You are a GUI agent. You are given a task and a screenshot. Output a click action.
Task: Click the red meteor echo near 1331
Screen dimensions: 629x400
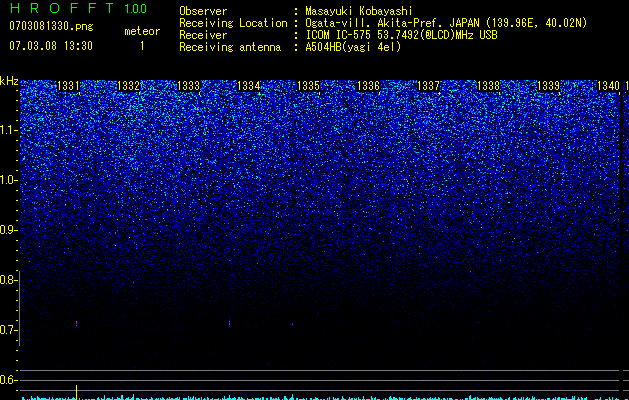[76, 323]
